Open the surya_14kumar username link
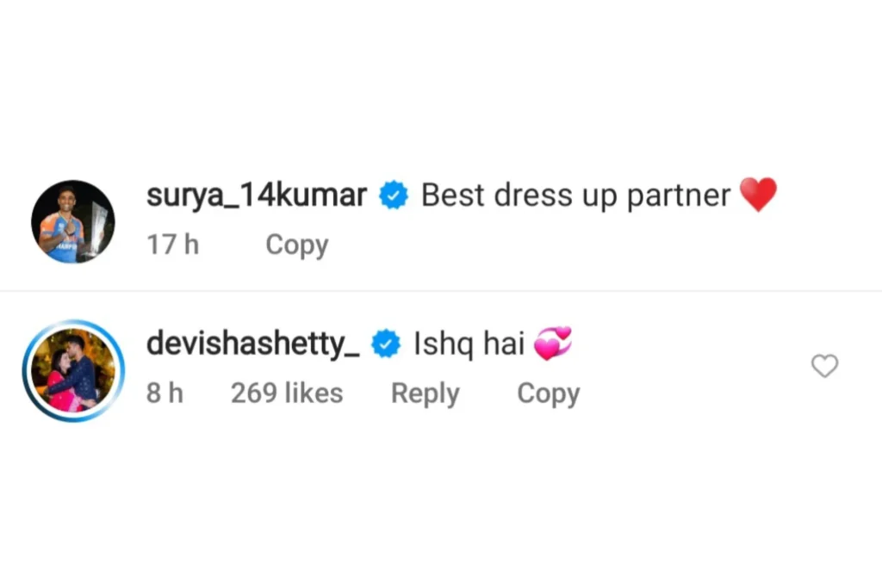Screen dimensions: 882x588 [x=257, y=195]
